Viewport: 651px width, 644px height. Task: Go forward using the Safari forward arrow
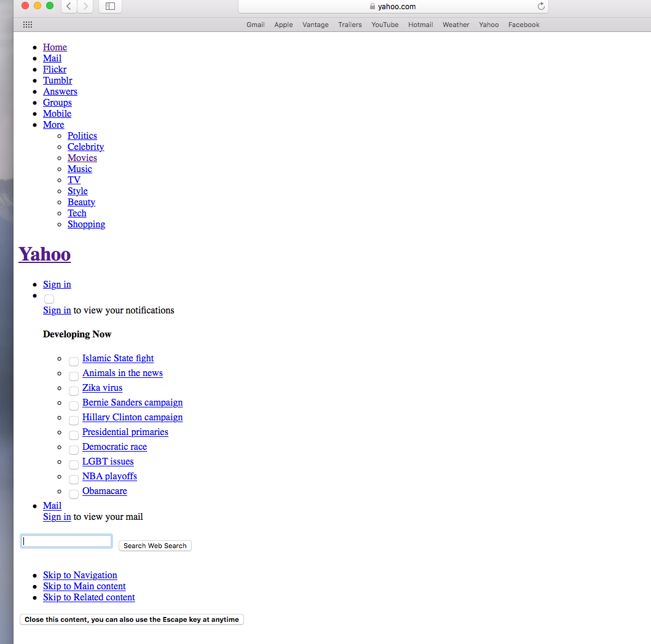point(85,6)
